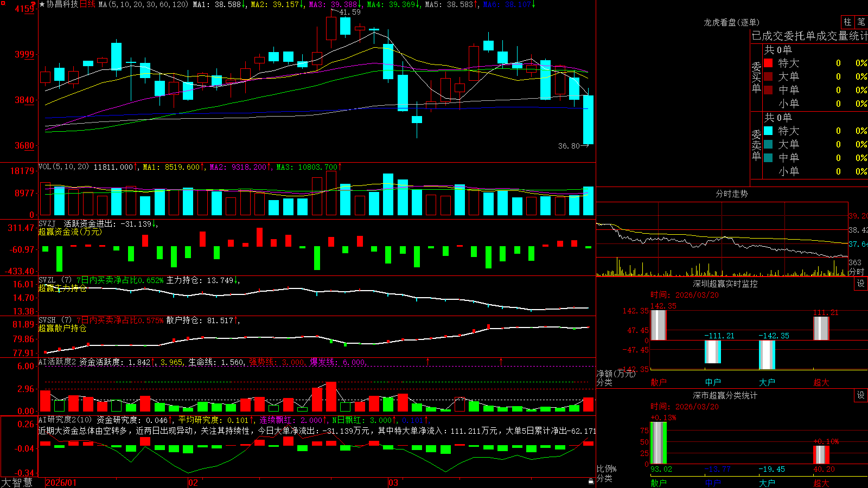868x488 pixels.
Task: Select teal 大单 swatch under 委卖单
Action: pyautogui.click(x=768, y=144)
